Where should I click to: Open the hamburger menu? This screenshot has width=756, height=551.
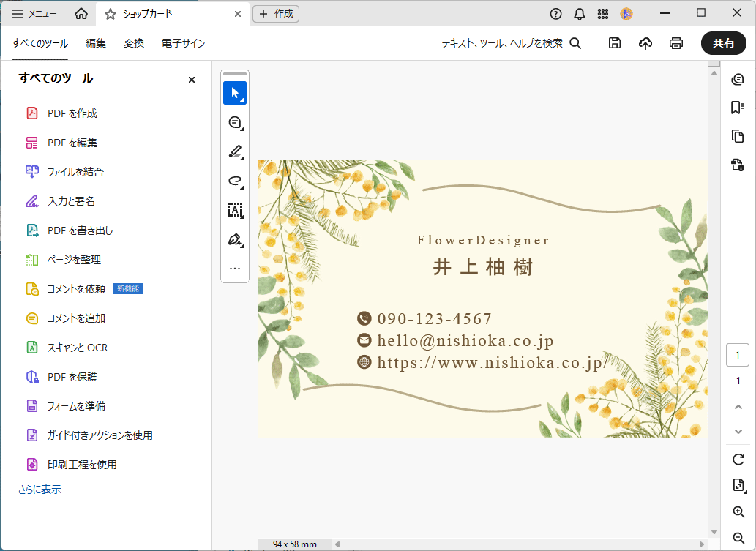(18, 12)
